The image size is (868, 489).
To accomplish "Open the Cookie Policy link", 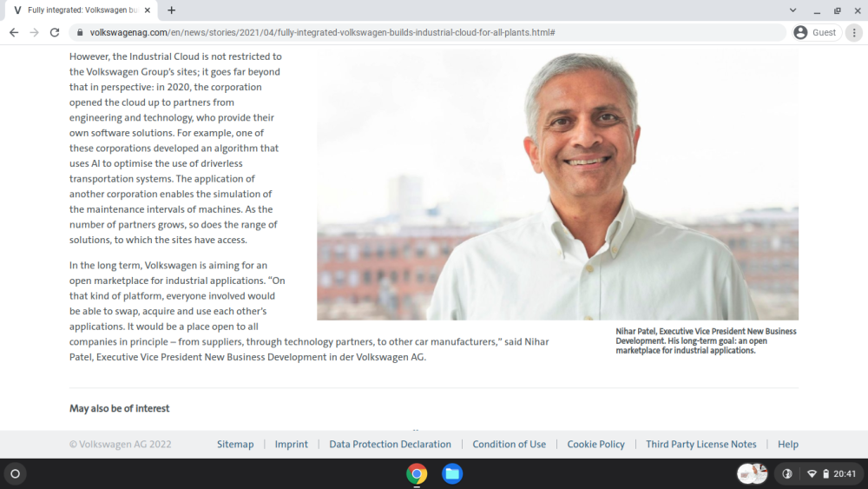I will (x=595, y=444).
